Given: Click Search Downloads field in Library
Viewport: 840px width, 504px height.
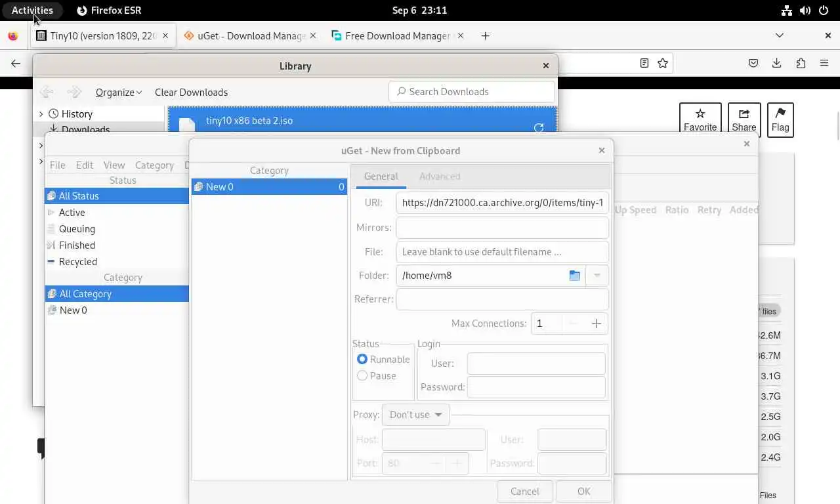Looking at the screenshot, I should 472,92.
